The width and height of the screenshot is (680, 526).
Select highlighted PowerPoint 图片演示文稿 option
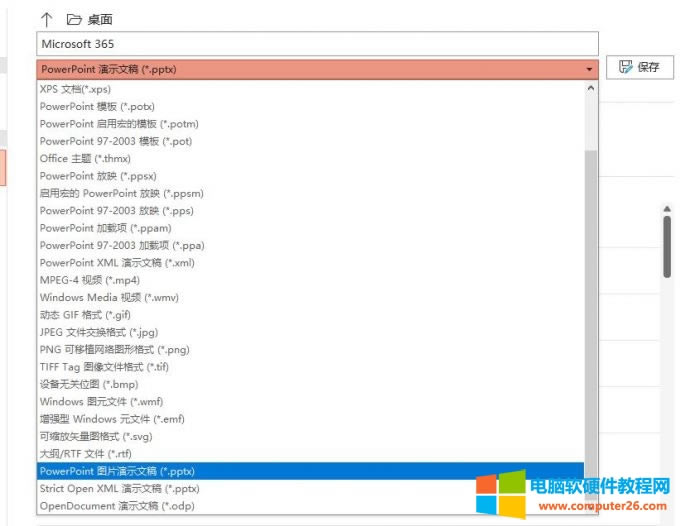[117, 471]
